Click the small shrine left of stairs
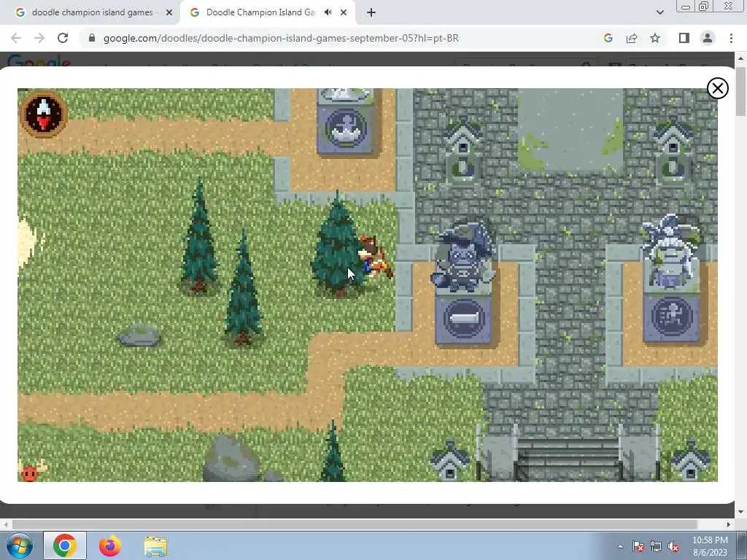Screen dimensions: 747x560 tap(449, 460)
